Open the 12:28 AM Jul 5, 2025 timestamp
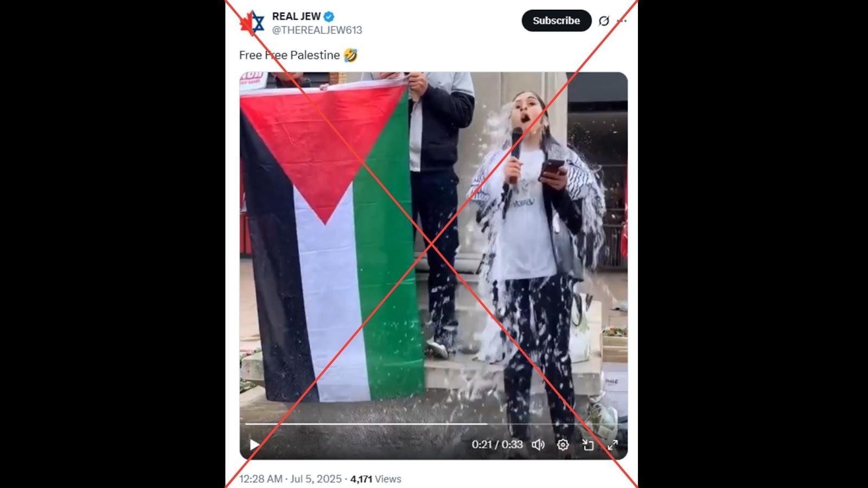The width and height of the screenshot is (868, 488). pos(290,479)
